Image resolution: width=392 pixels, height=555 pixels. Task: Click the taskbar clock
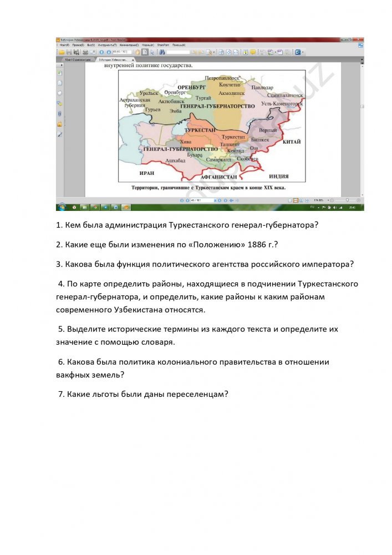point(352,208)
